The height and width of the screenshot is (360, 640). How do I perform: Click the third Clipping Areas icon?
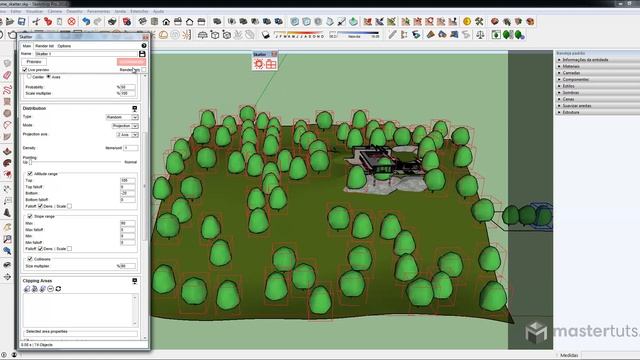(42, 289)
